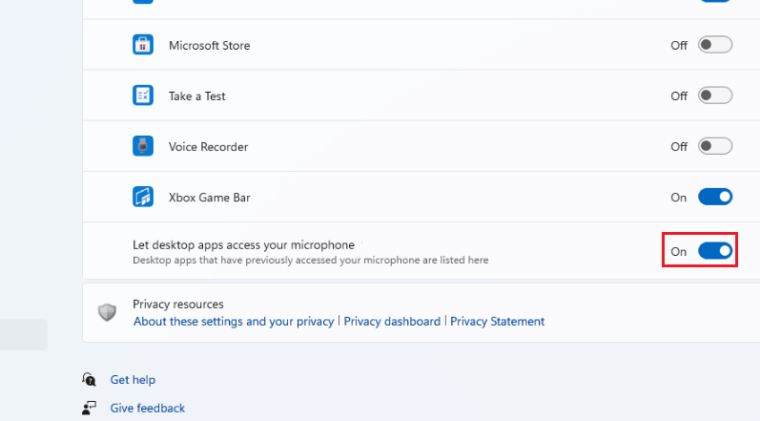Click the Get help link text
This screenshot has width=760, height=421.
point(133,380)
